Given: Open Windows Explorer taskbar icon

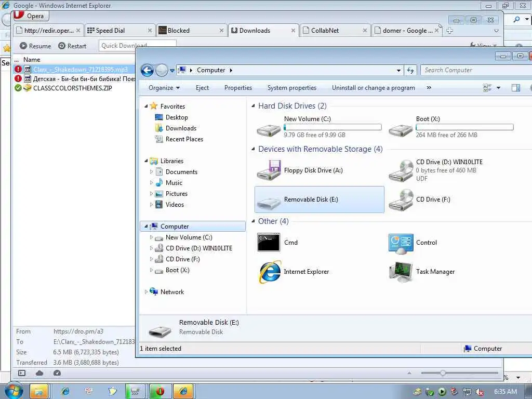Looking at the screenshot, I should click(x=39, y=391).
